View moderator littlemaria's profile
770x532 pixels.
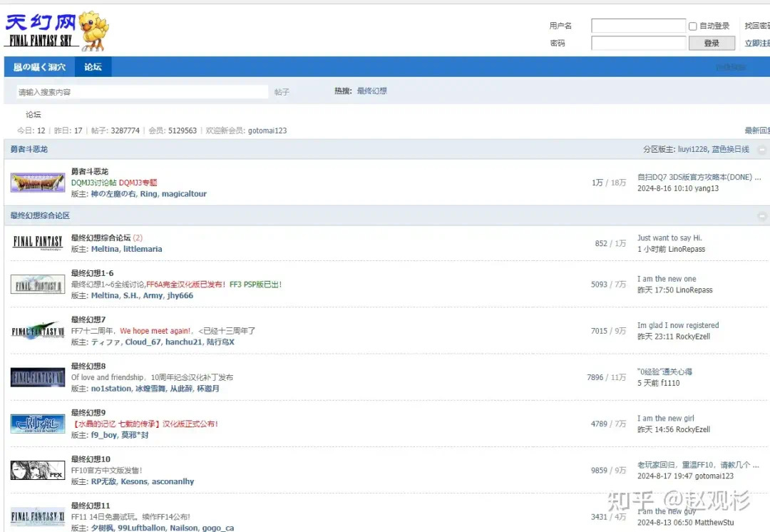click(x=143, y=249)
